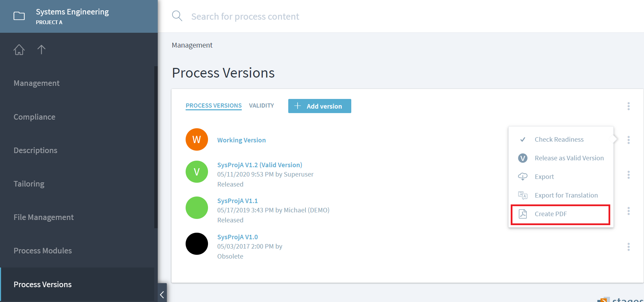Open the Working Version link
Viewport: 644px width, 302px height.
pos(241,140)
